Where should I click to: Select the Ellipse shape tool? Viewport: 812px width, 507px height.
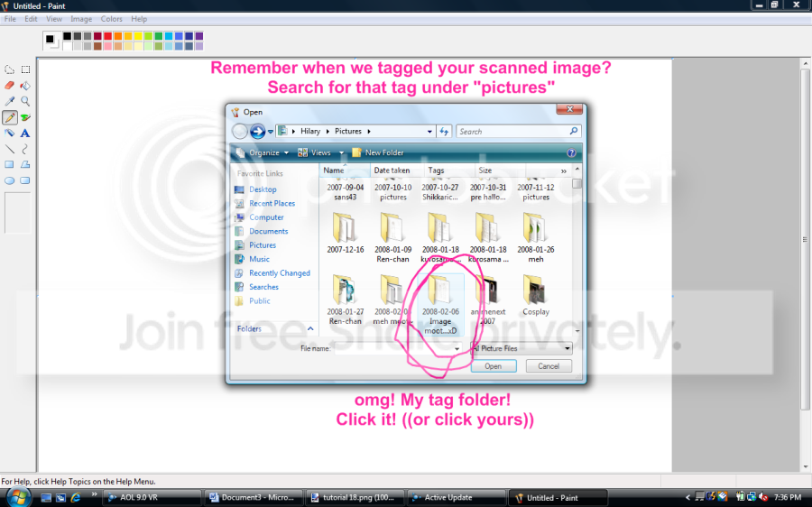(x=9, y=180)
